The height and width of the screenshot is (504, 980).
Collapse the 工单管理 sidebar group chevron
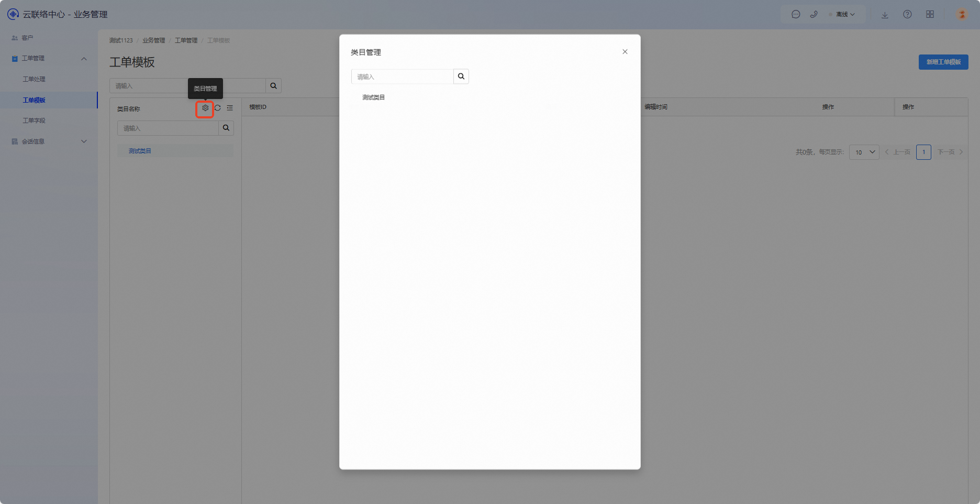pyautogui.click(x=84, y=59)
